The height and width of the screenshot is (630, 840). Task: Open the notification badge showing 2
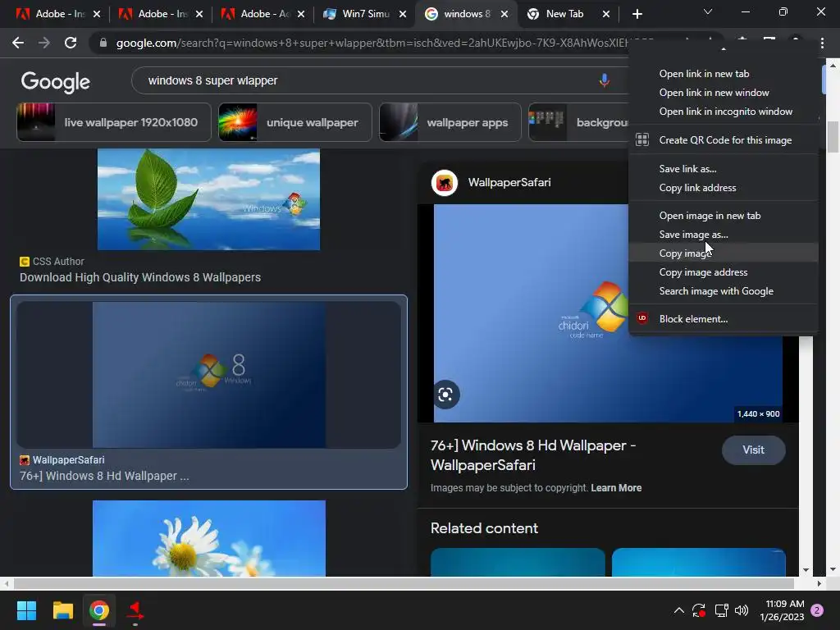[818, 610]
